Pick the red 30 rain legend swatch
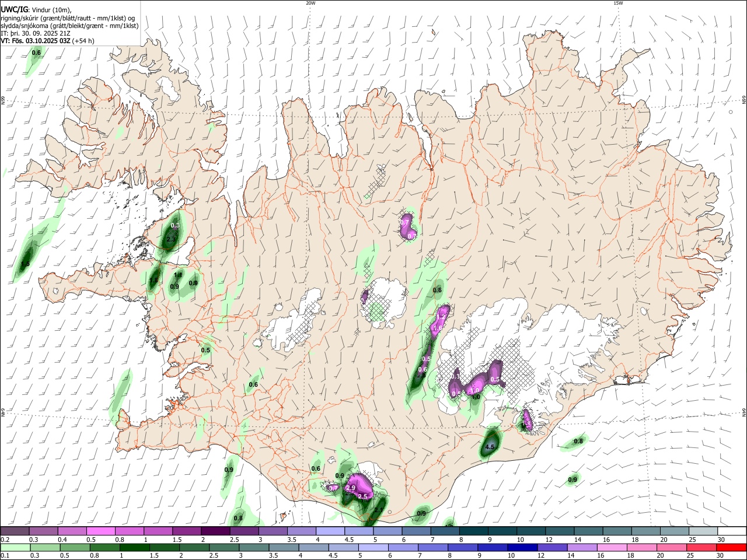 pos(731,548)
